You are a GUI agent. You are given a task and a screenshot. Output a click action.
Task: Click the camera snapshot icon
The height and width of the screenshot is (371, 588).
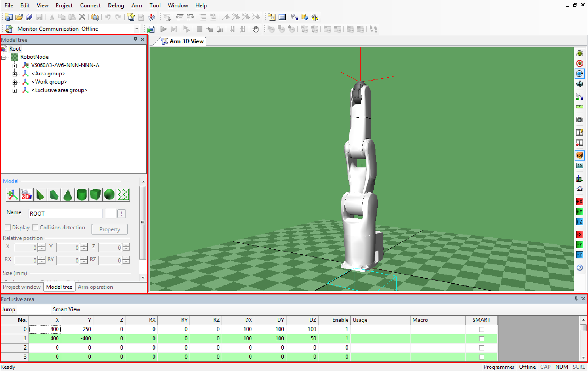[x=580, y=120]
